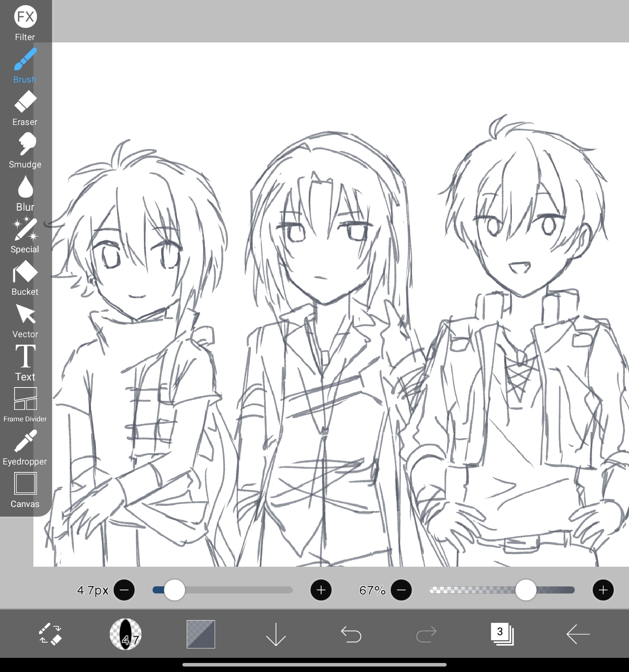Screen dimensions: 629x672
Task: Open the Canvas tool
Action: 25,490
